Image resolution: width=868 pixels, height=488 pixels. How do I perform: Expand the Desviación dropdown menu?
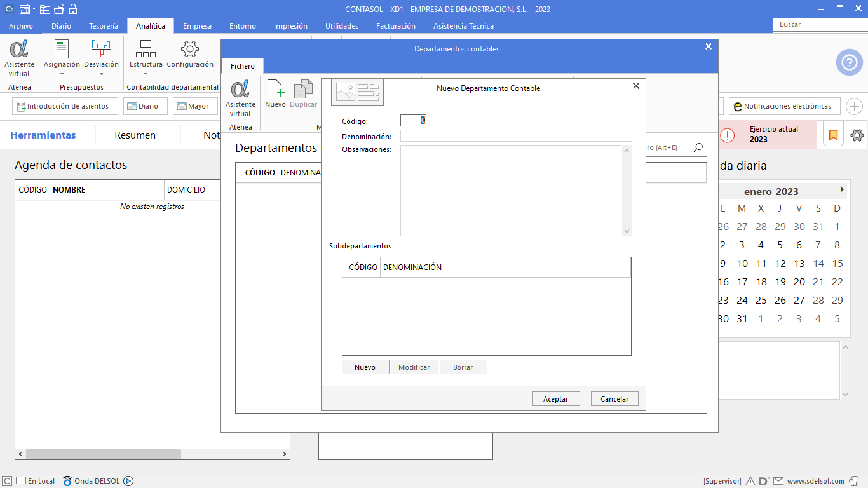pyautogui.click(x=101, y=74)
